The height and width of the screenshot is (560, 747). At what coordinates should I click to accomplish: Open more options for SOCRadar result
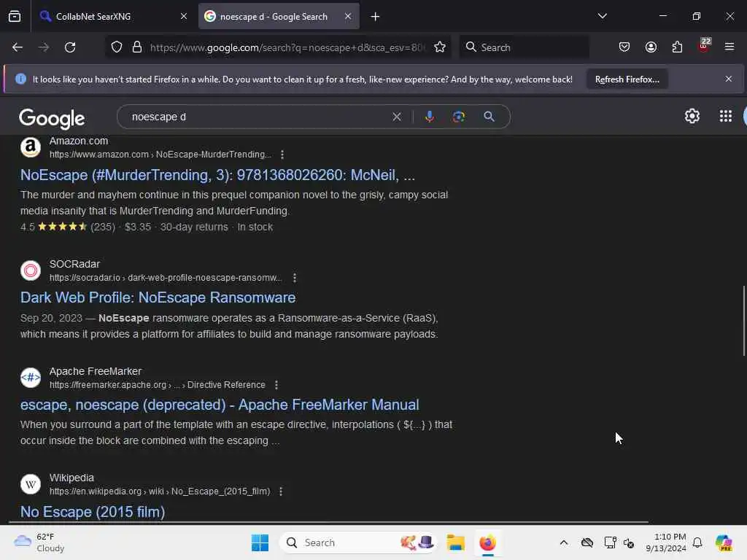pos(295,278)
